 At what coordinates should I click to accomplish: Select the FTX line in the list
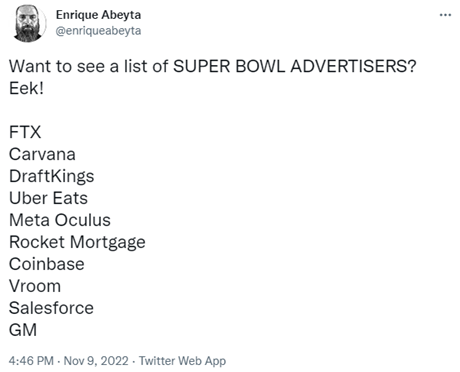25,132
